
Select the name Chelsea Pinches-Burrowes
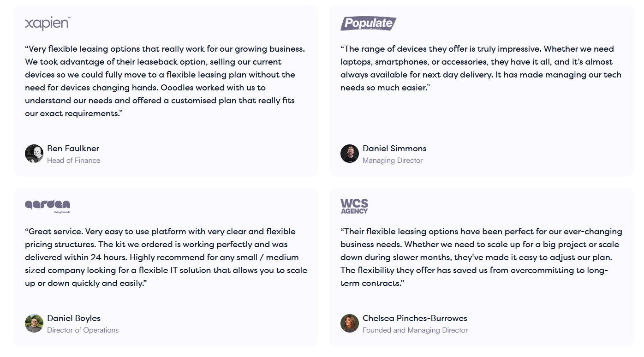click(x=415, y=318)
